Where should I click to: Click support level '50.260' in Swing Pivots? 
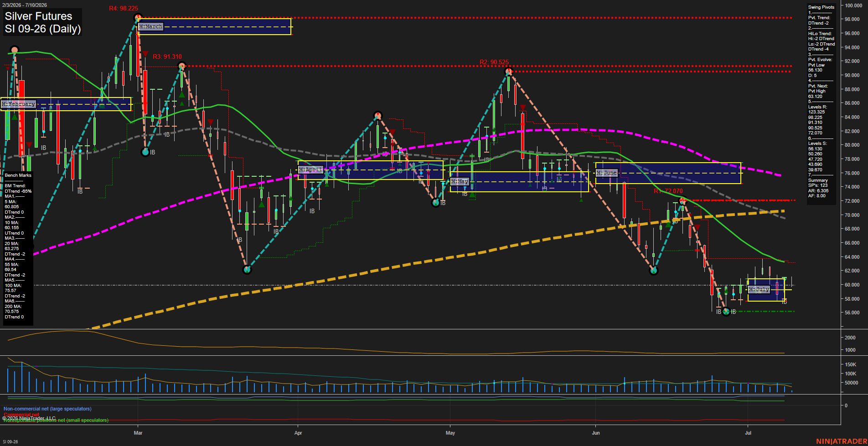click(x=815, y=154)
